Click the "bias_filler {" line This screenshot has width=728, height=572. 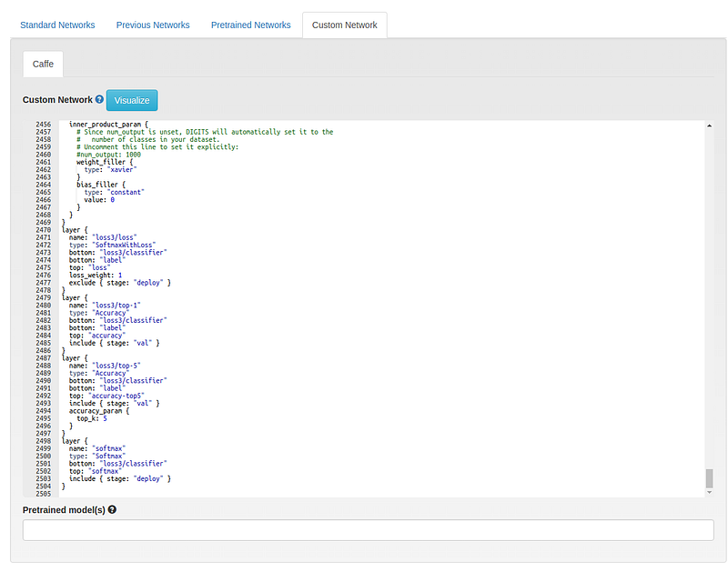click(101, 185)
